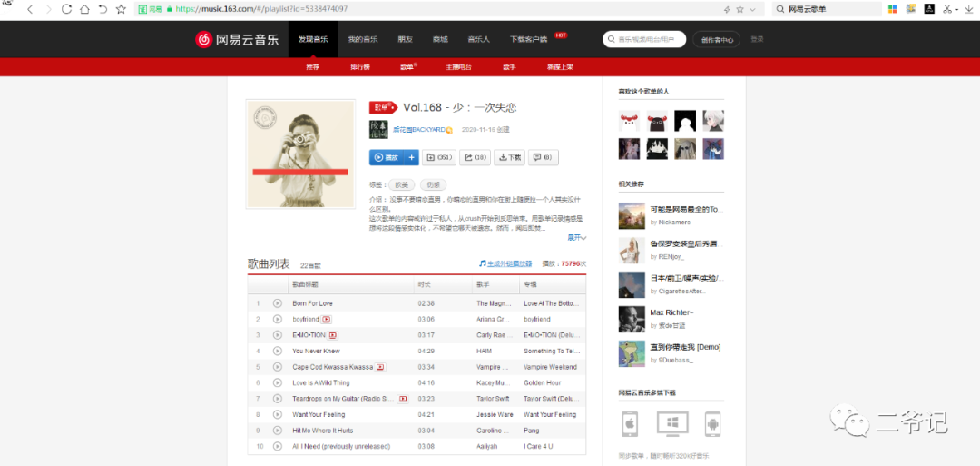
Task: Click the browser undo/restore arrow icon
Action: [103, 9]
